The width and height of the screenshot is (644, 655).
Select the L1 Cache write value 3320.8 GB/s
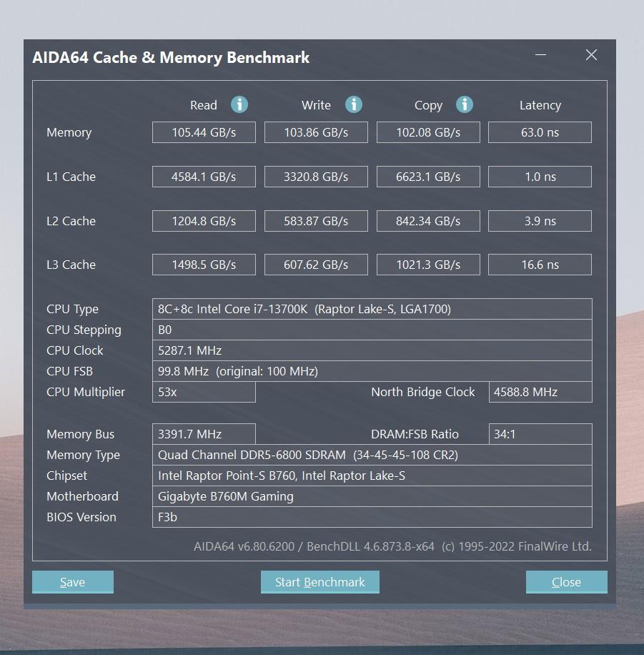(x=316, y=177)
